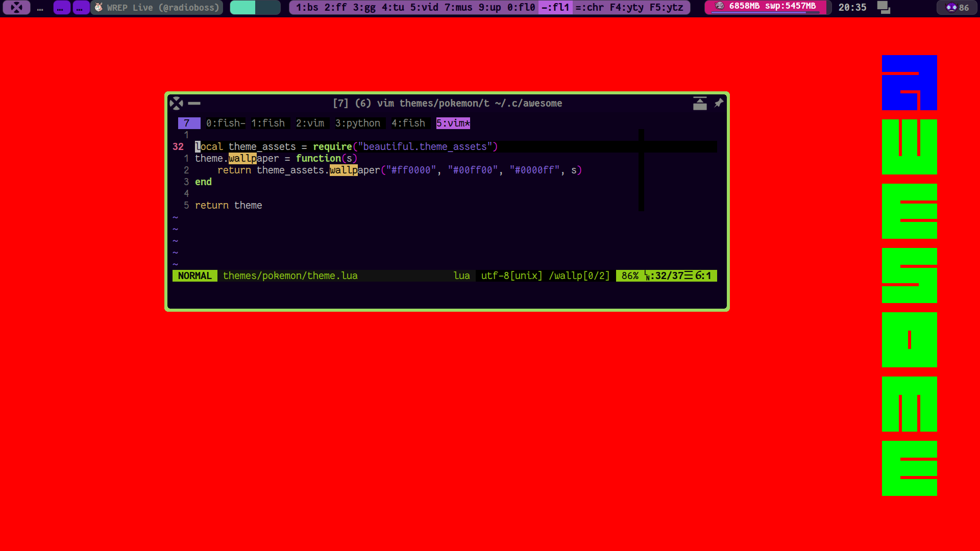
Task: Toggle the pin (sticky) icon on terminal window
Action: point(719,103)
